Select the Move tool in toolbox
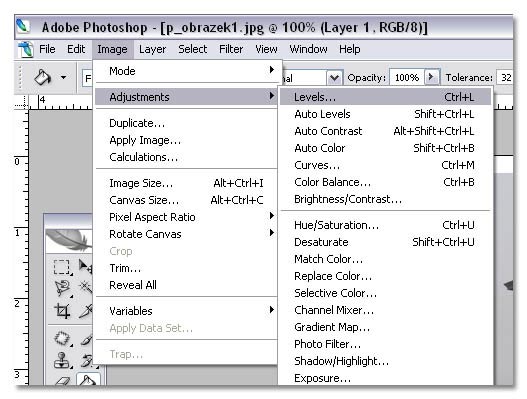The height and width of the screenshot is (399, 527). click(85, 267)
